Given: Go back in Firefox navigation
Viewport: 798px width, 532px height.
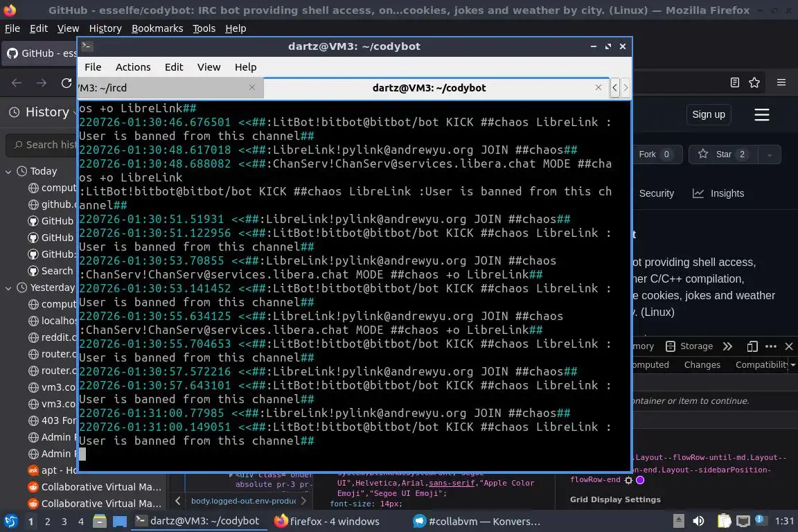Looking at the screenshot, I should pos(17,83).
